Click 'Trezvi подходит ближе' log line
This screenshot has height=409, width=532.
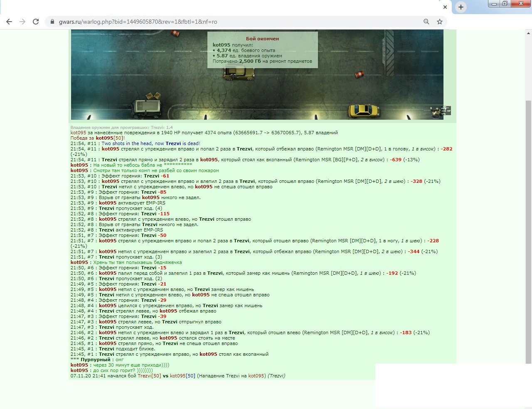113,349
